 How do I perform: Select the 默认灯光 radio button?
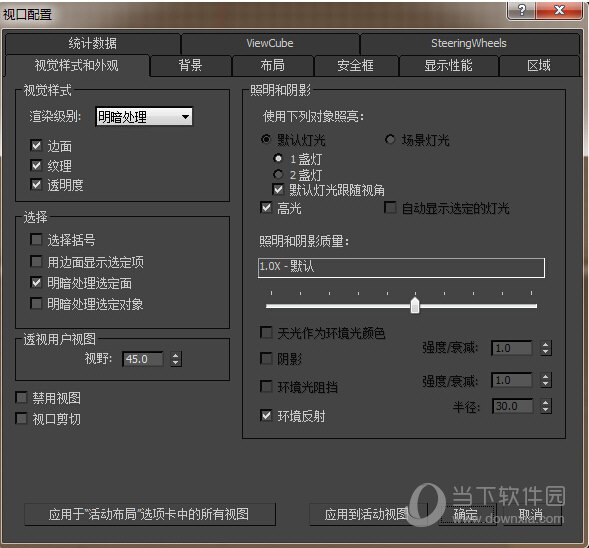[x=266, y=139]
